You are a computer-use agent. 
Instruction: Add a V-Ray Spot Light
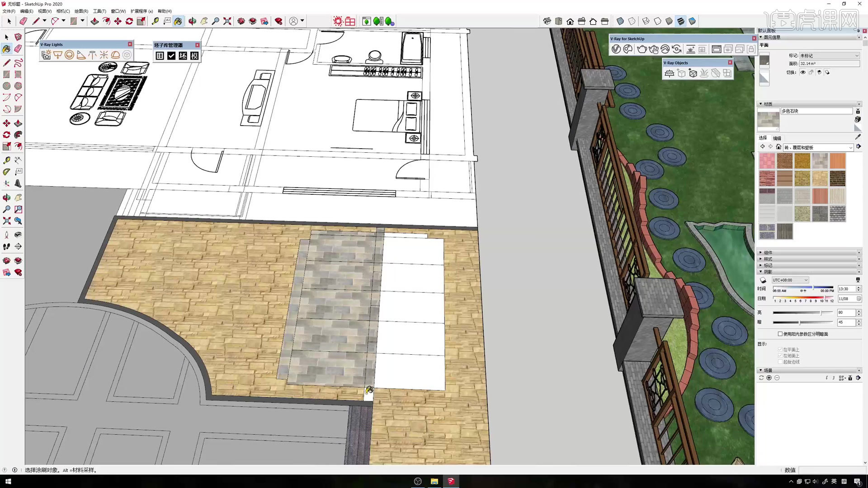[81, 55]
